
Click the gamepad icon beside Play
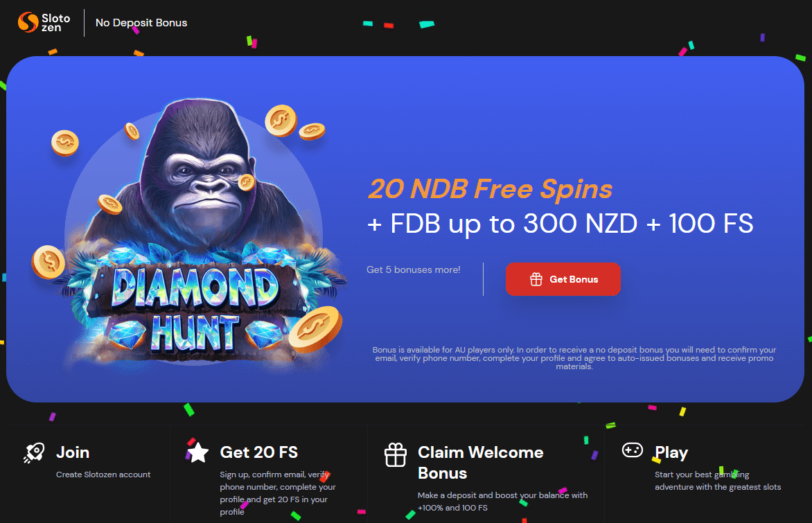[x=633, y=450]
